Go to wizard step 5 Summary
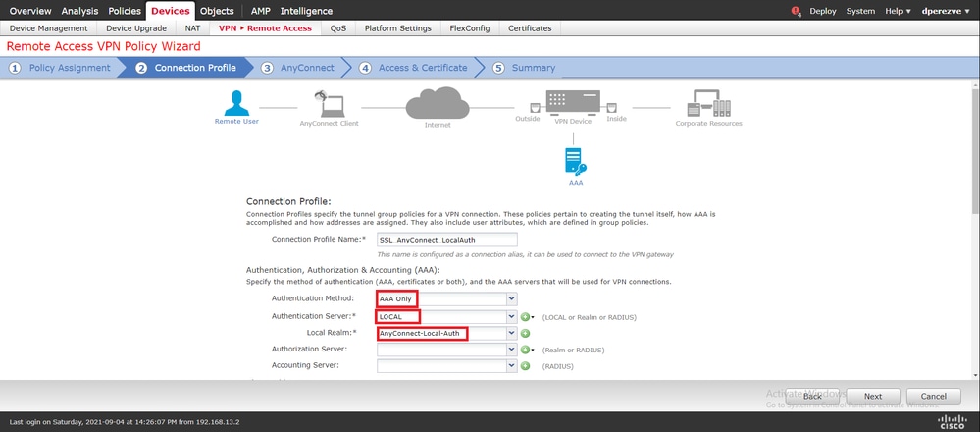The height and width of the screenshot is (432, 980). 525,68
